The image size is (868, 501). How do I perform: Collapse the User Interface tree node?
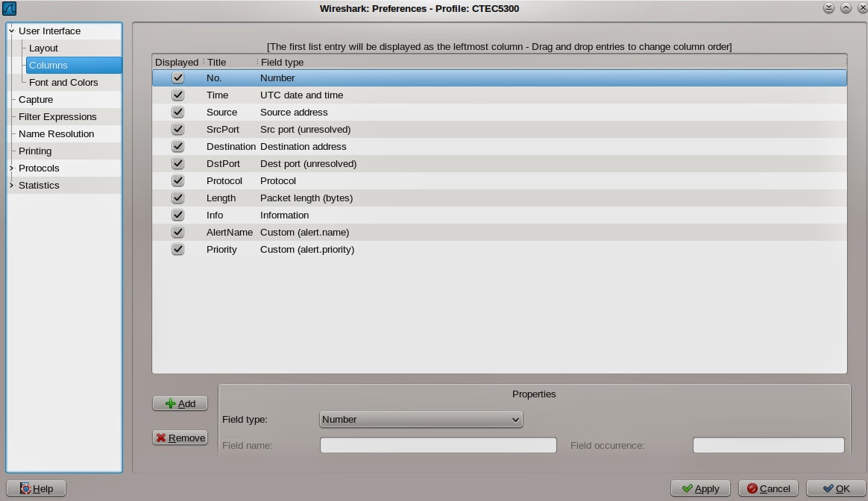coord(12,31)
